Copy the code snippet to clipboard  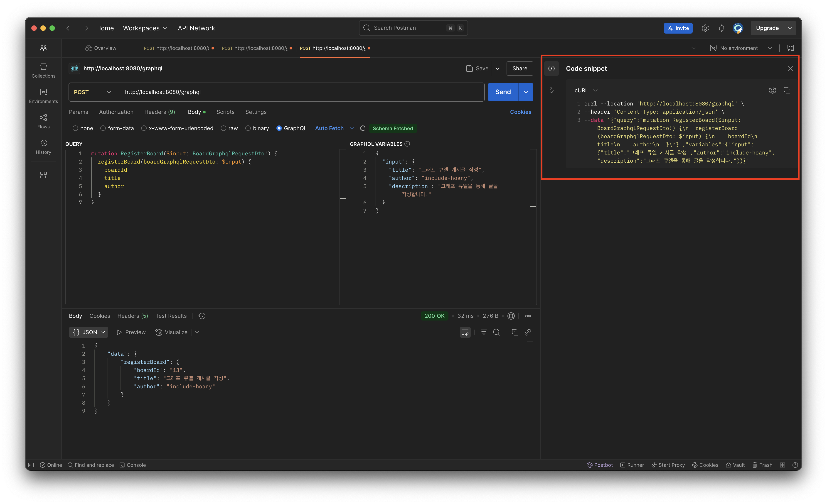pyautogui.click(x=787, y=90)
